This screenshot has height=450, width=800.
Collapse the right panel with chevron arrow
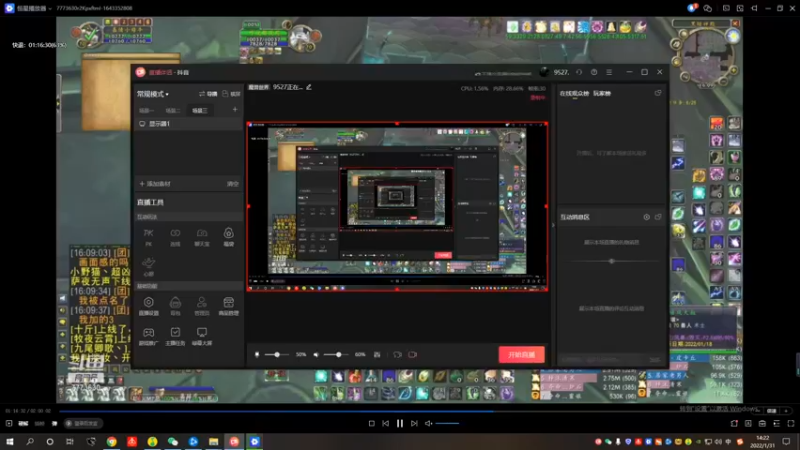pos(553,225)
